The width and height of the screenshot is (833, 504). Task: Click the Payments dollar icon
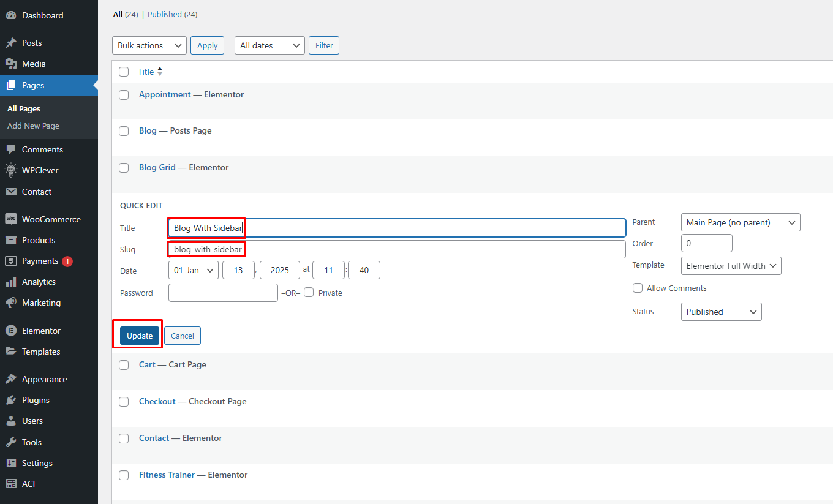[11, 261]
